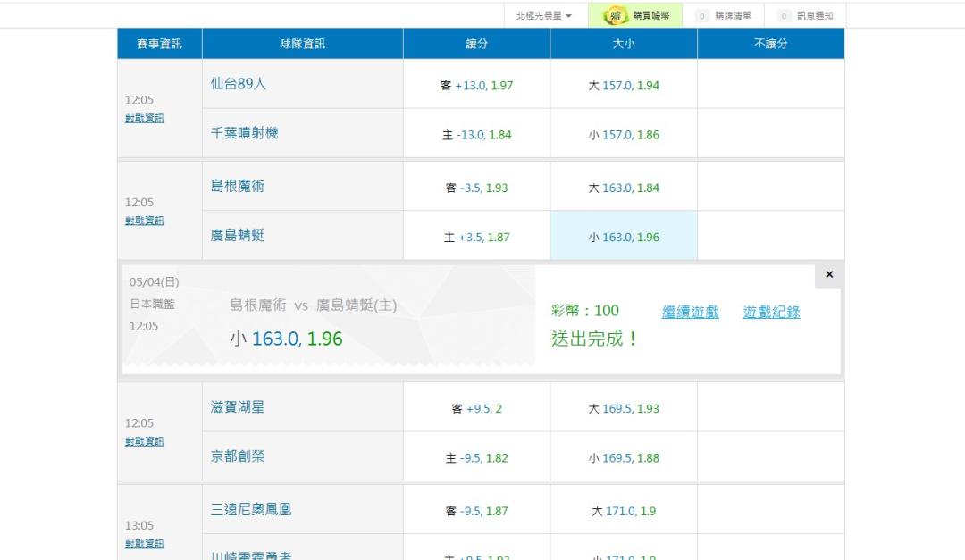Click the 島根魔術 team name in the table

238,186
